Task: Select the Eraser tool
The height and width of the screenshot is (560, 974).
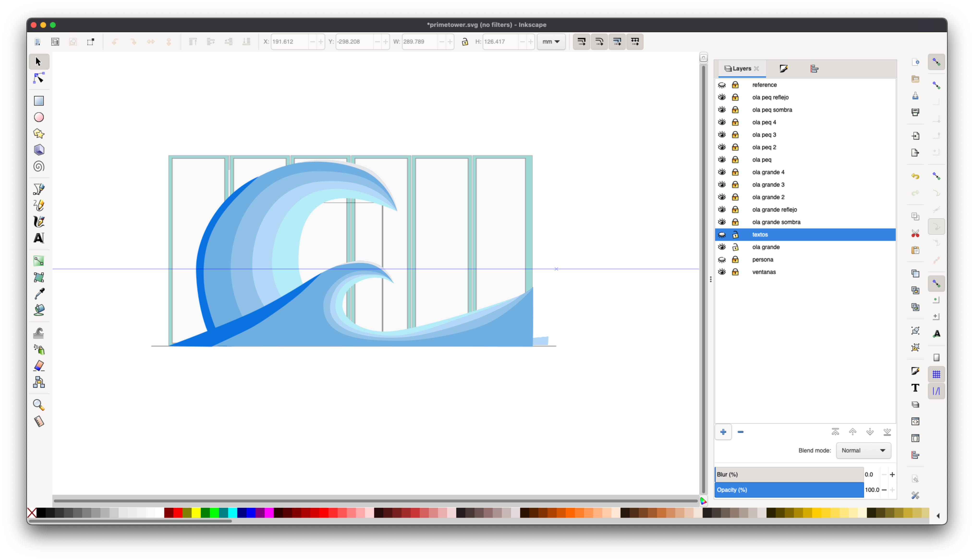Action: click(x=39, y=365)
